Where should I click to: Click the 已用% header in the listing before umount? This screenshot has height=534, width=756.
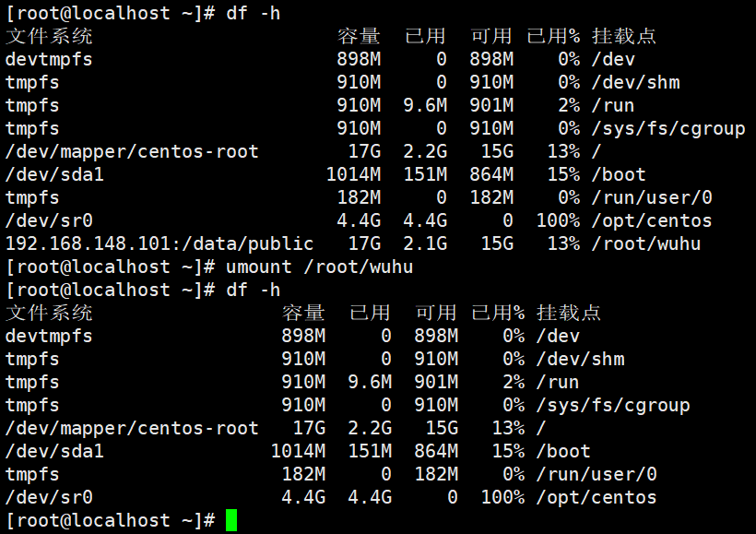(553, 36)
